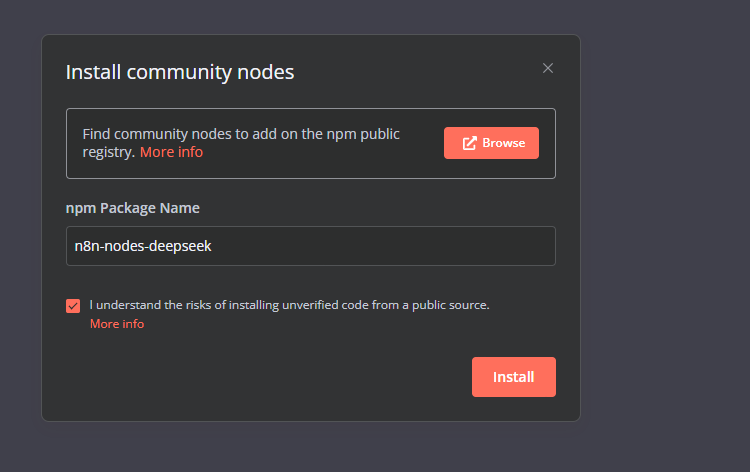
Task: Select the word 'Browse' on the orange button
Action: pyautogui.click(x=504, y=143)
